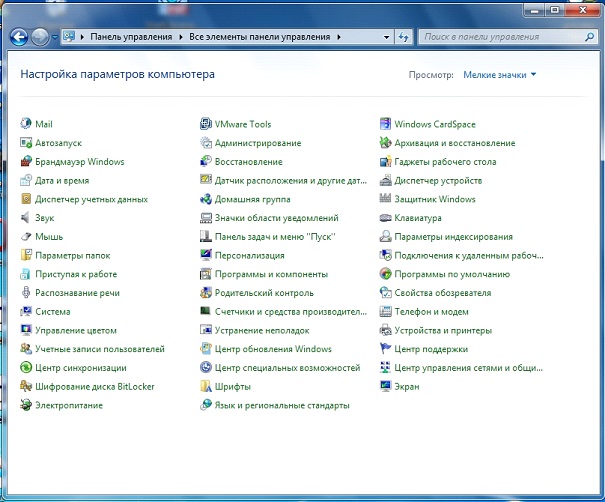605x502 pixels.
Task: Open the Система computer icon
Action: click(26, 311)
